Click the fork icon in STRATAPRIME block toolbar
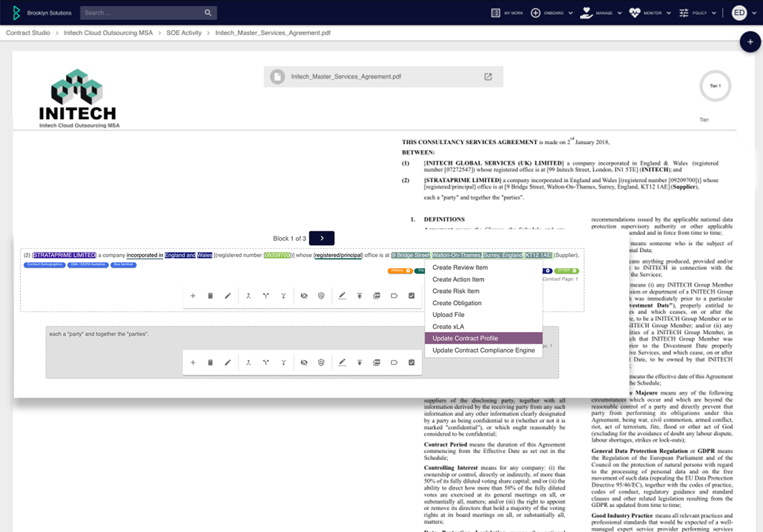This screenshot has width=763, height=532. [x=284, y=296]
